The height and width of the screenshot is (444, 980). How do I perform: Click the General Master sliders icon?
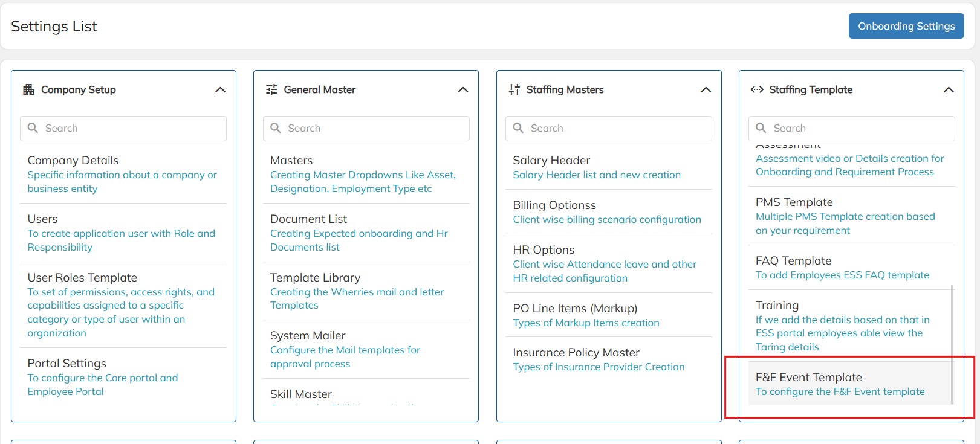(x=271, y=90)
